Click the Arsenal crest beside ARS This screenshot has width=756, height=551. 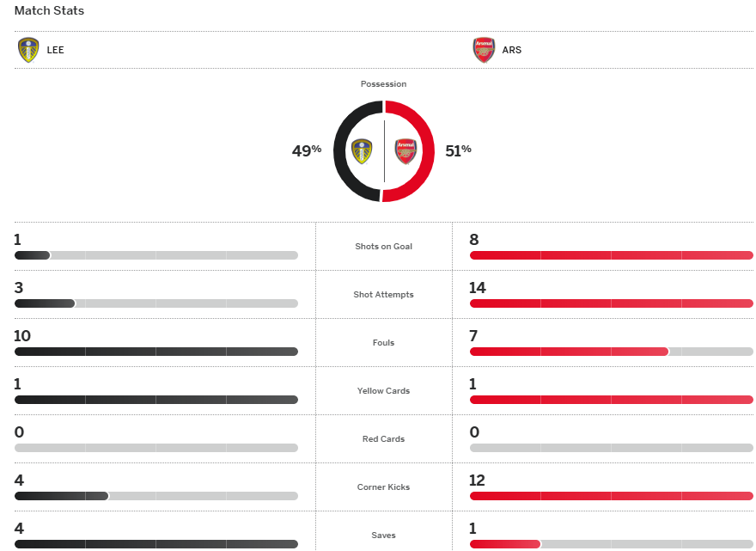(484, 50)
